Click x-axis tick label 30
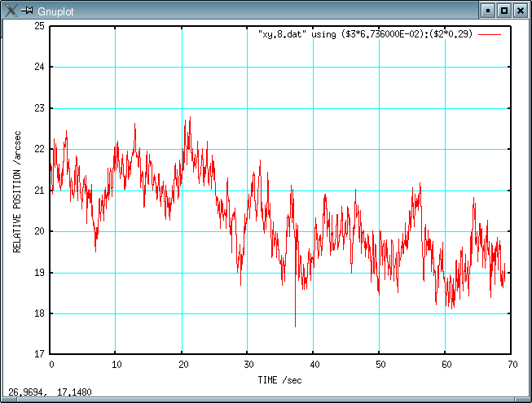 [248, 365]
